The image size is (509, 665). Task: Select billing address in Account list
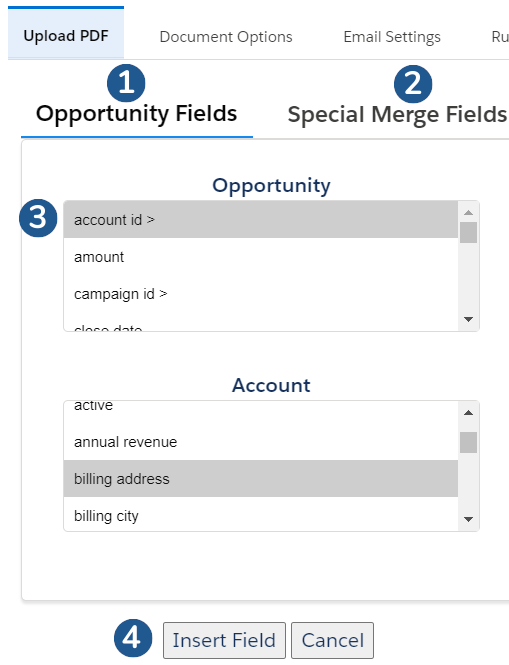pyautogui.click(x=260, y=479)
